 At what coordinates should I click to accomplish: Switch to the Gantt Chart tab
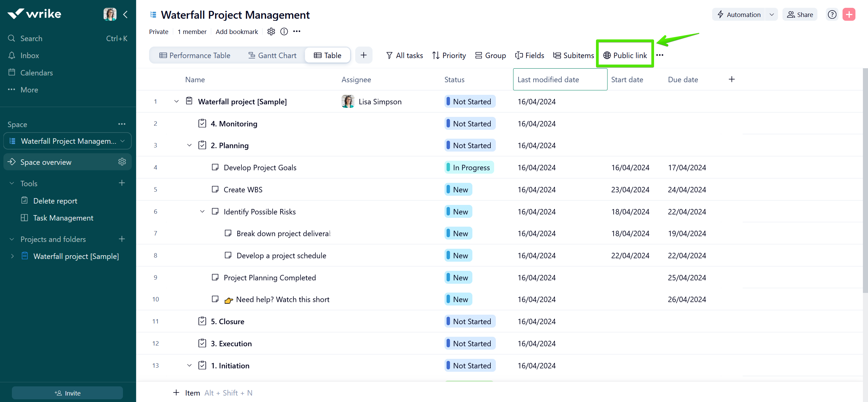[x=272, y=55]
